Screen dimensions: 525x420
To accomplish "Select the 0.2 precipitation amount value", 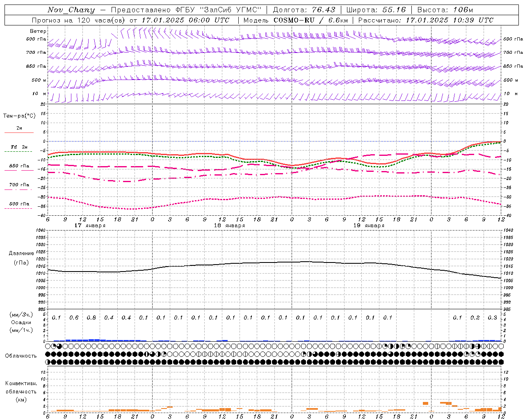I will coord(475,318).
